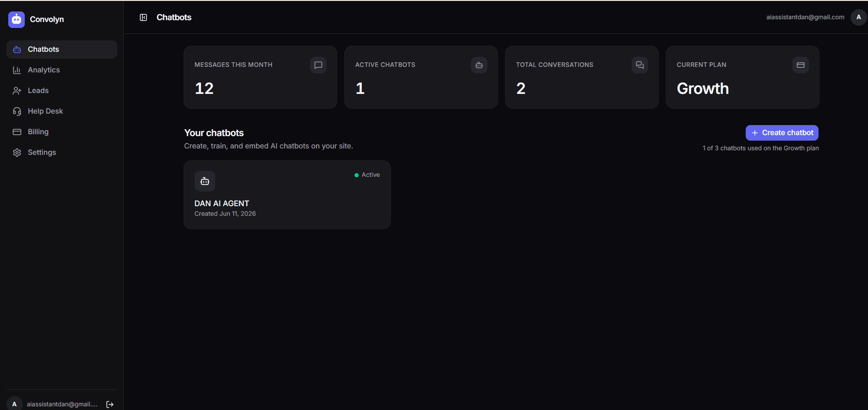
Task: Click the Total Conversations label
Action: 554,65
